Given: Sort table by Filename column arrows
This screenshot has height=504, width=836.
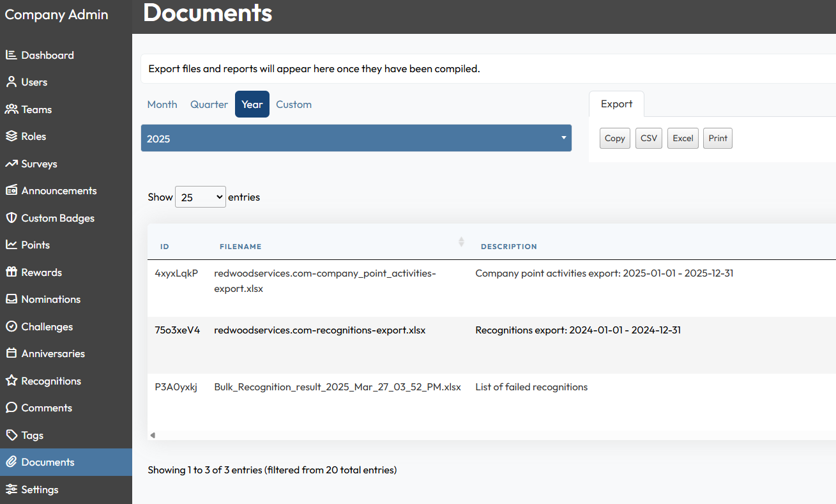Looking at the screenshot, I should tap(461, 242).
